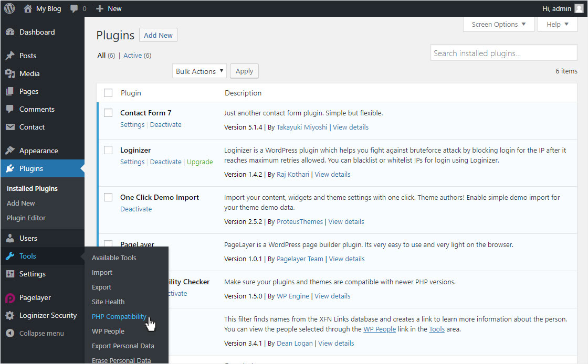
Task: Click the Tools wrench icon
Action: pyautogui.click(x=10, y=256)
